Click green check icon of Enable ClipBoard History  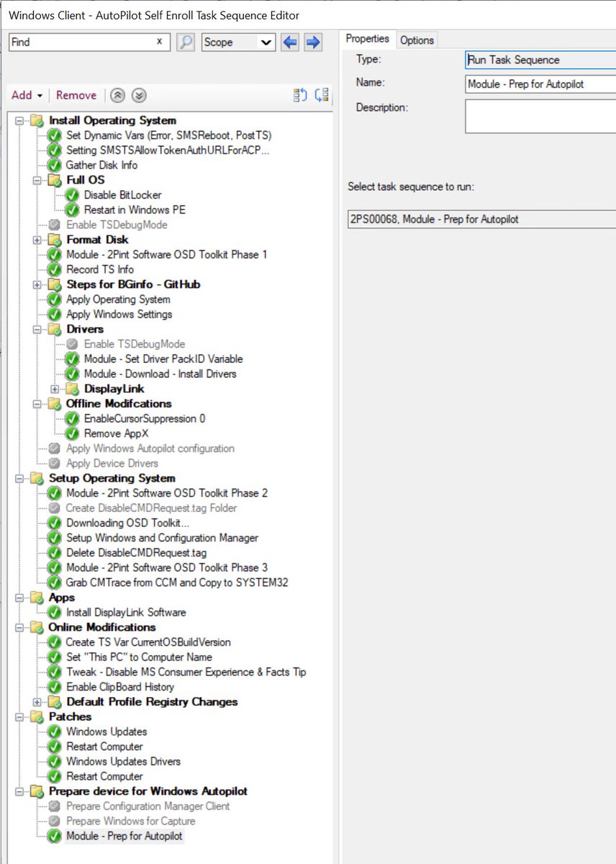click(54, 687)
